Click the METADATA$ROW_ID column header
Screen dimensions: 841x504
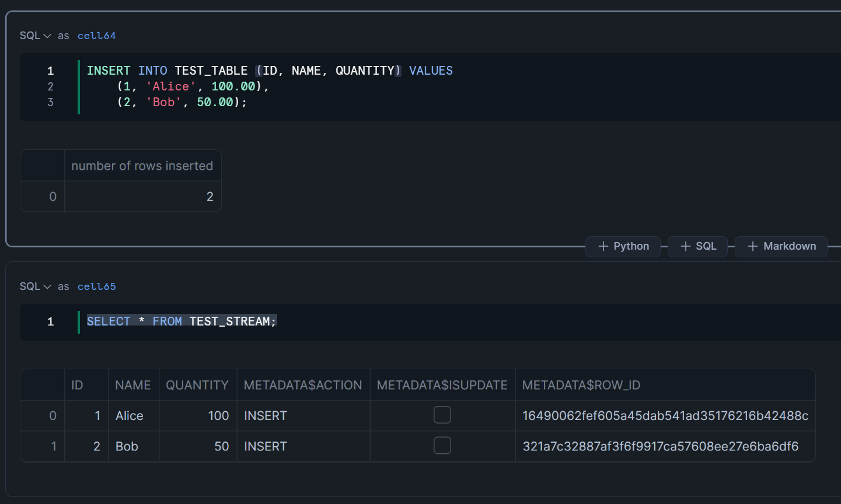[665, 385]
